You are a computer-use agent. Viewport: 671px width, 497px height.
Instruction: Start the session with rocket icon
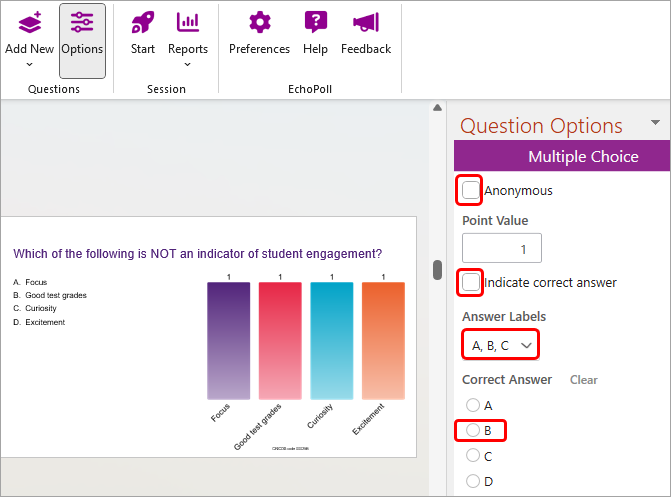(x=142, y=23)
